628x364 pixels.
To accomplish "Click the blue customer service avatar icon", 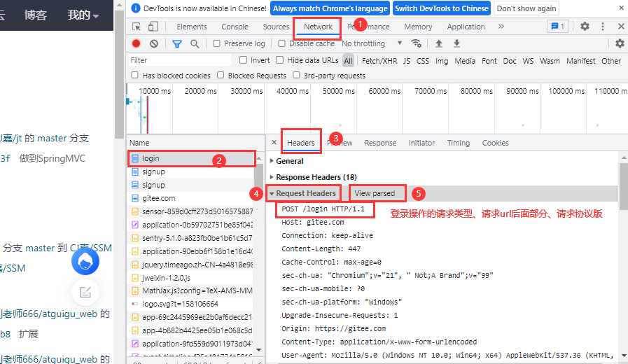I will click(85, 262).
